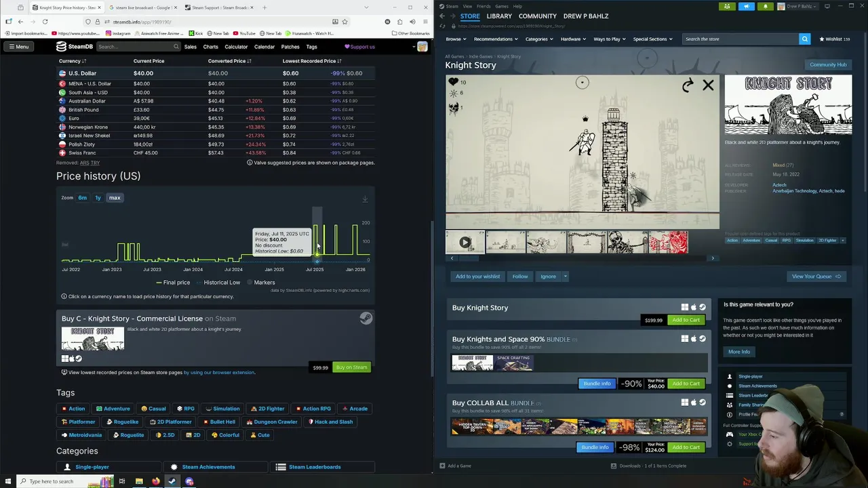Focus the Steam Search the store field
This screenshot has height=488, width=868.
741,39
